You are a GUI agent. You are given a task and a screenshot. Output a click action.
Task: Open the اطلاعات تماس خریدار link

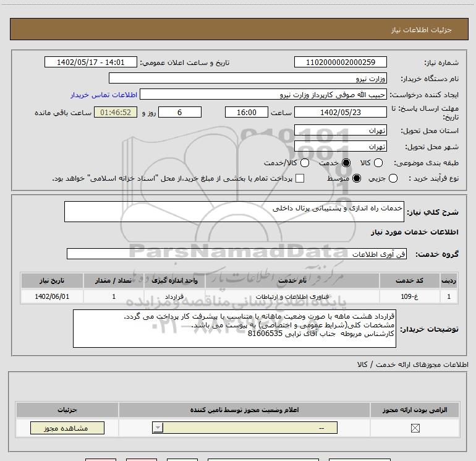pyautogui.click(x=104, y=95)
